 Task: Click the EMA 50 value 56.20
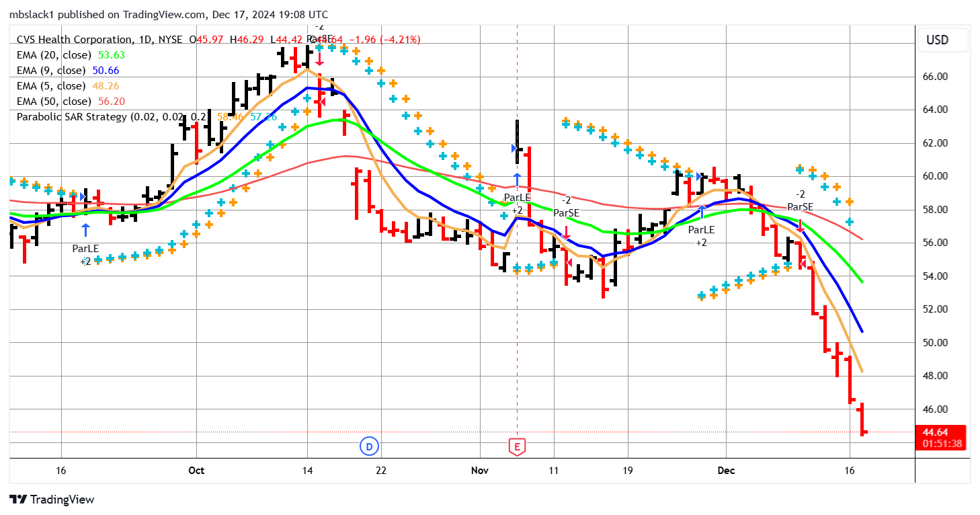112,101
